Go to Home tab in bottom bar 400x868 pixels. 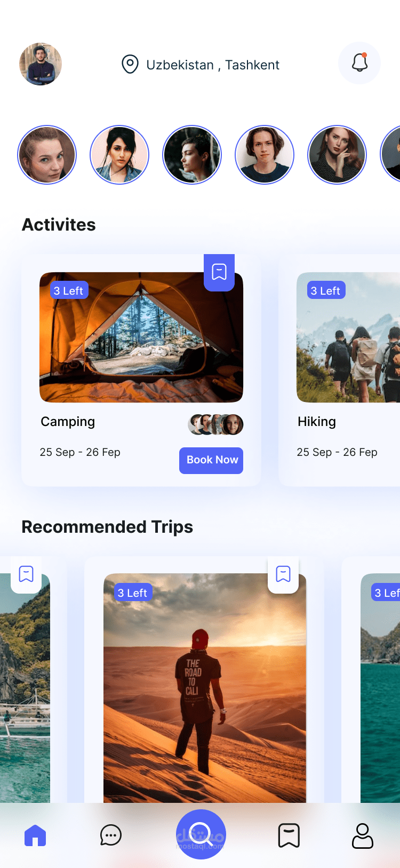click(x=35, y=835)
